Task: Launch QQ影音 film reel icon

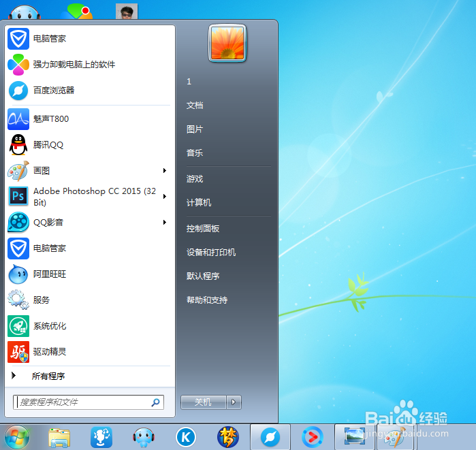Action: point(18,223)
